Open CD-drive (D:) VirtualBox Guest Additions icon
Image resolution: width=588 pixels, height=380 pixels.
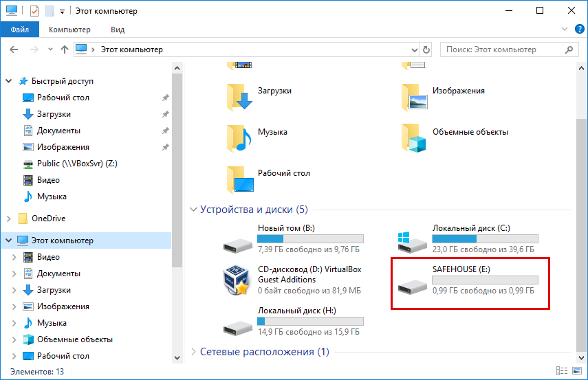click(x=238, y=280)
